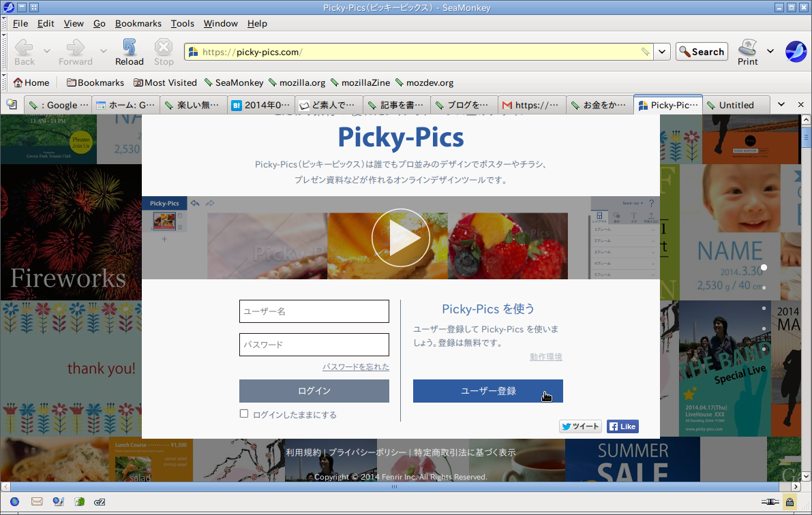The width and height of the screenshot is (812, 515).
Task: Switch to the 記事を書 tab
Action: pyautogui.click(x=396, y=105)
